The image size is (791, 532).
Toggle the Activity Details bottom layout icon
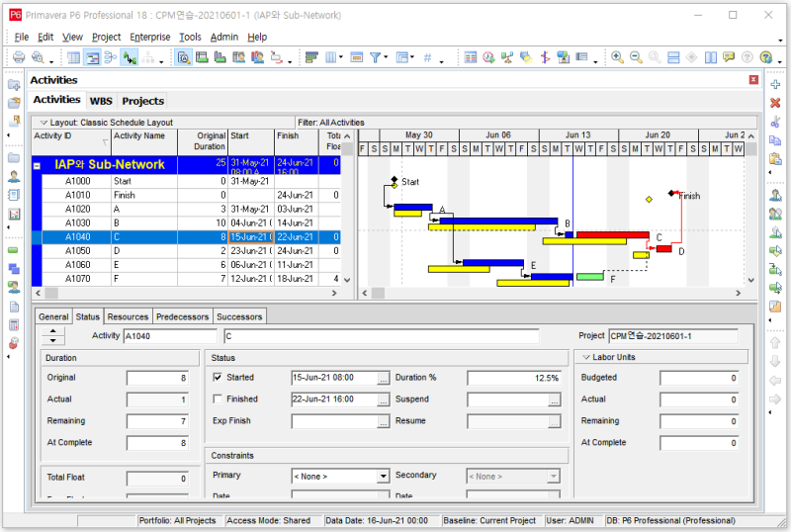point(184,57)
